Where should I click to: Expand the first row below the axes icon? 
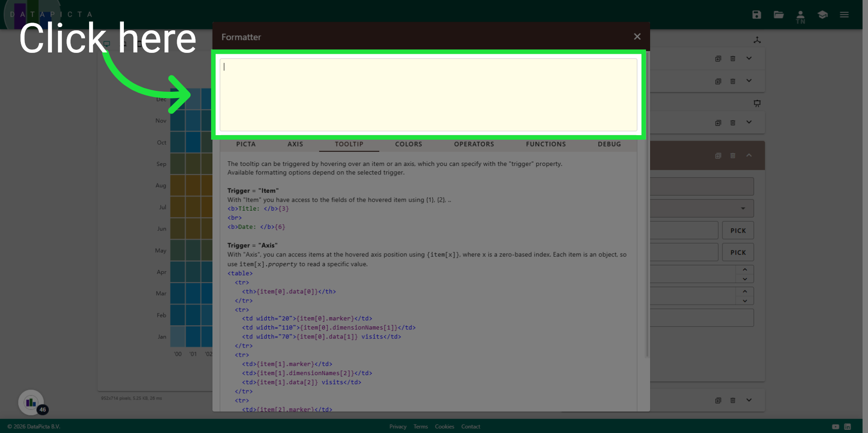749,58
